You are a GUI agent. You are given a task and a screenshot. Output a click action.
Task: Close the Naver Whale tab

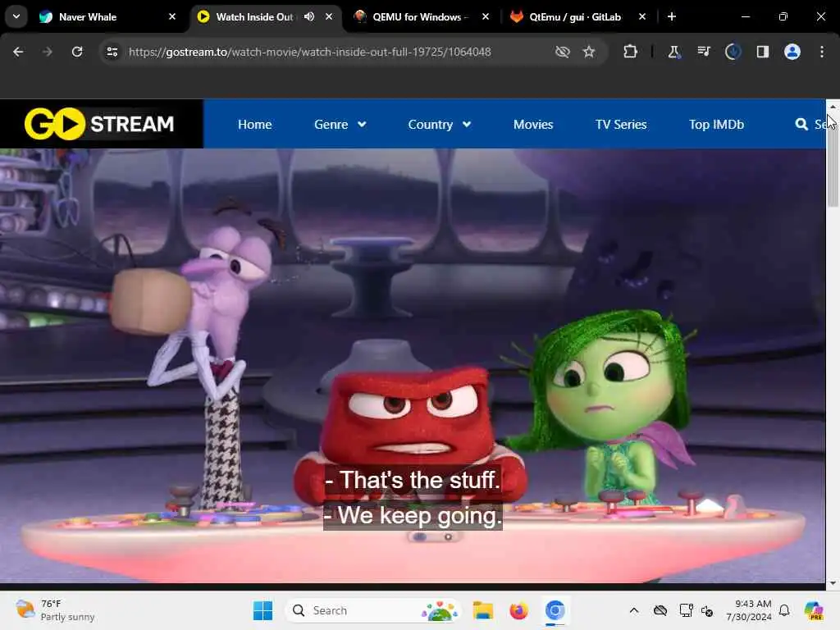click(x=172, y=16)
